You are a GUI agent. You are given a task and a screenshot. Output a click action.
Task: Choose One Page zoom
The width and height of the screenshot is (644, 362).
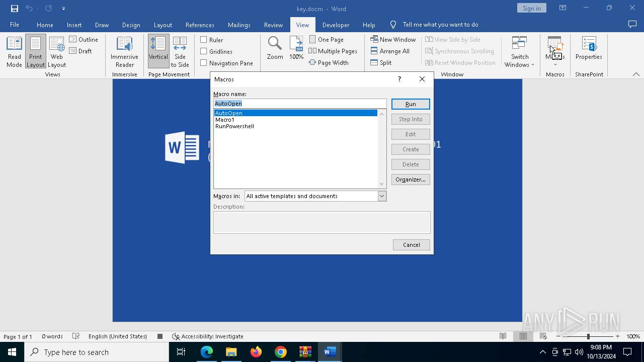click(326, 39)
